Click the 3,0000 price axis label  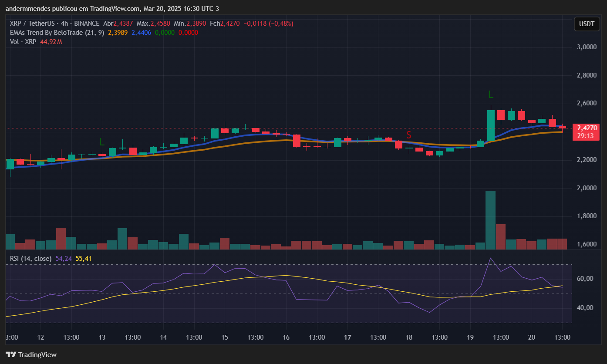(x=586, y=47)
